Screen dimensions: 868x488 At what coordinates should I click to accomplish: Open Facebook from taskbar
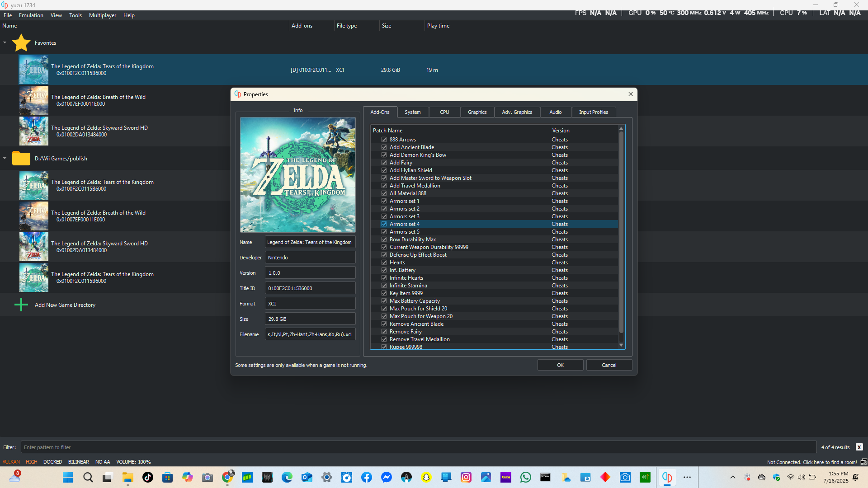367,478
